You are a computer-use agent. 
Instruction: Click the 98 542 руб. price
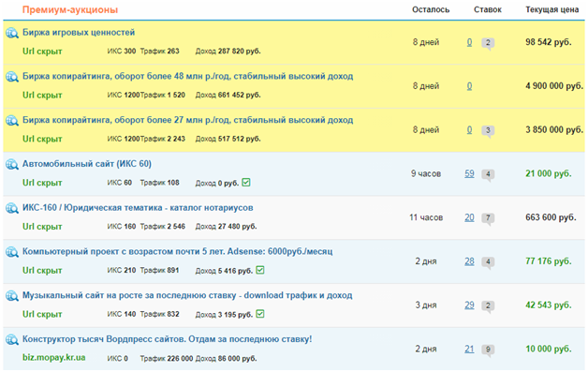(549, 42)
